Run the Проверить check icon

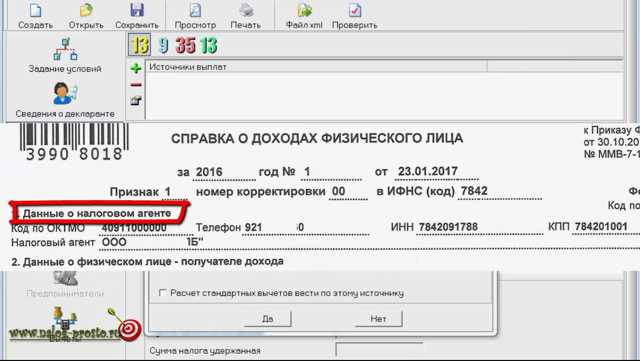(355, 10)
